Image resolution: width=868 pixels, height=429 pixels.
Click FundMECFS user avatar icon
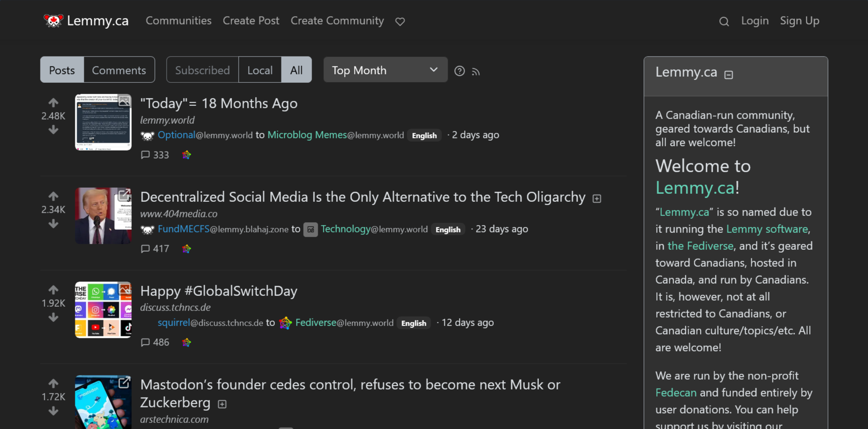[x=147, y=230]
